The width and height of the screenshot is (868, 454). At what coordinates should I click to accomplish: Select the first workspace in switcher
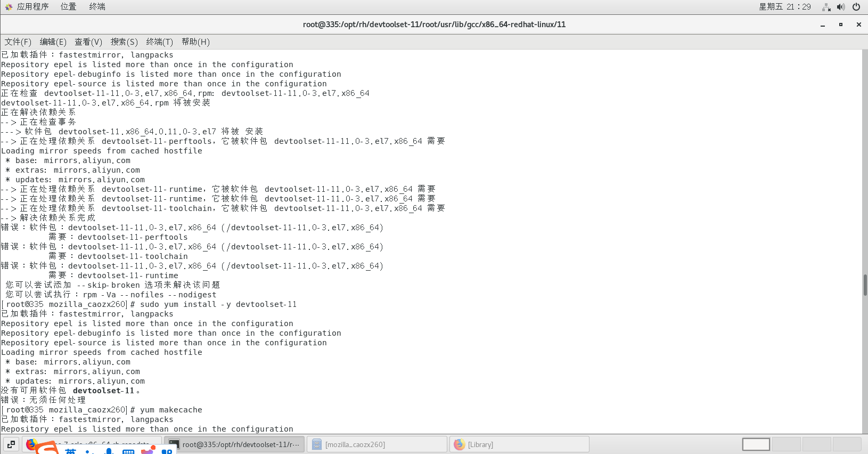tap(756, 444)
